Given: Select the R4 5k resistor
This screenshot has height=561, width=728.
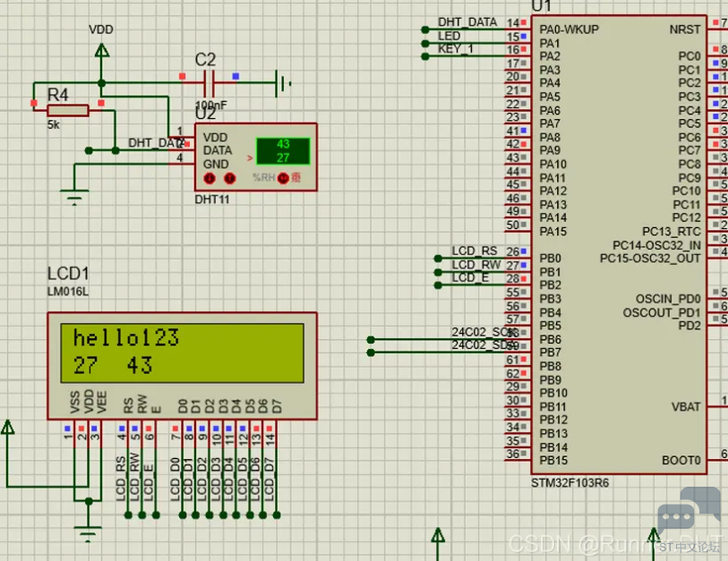Looking at the screenshot, I should coord(68,110).
